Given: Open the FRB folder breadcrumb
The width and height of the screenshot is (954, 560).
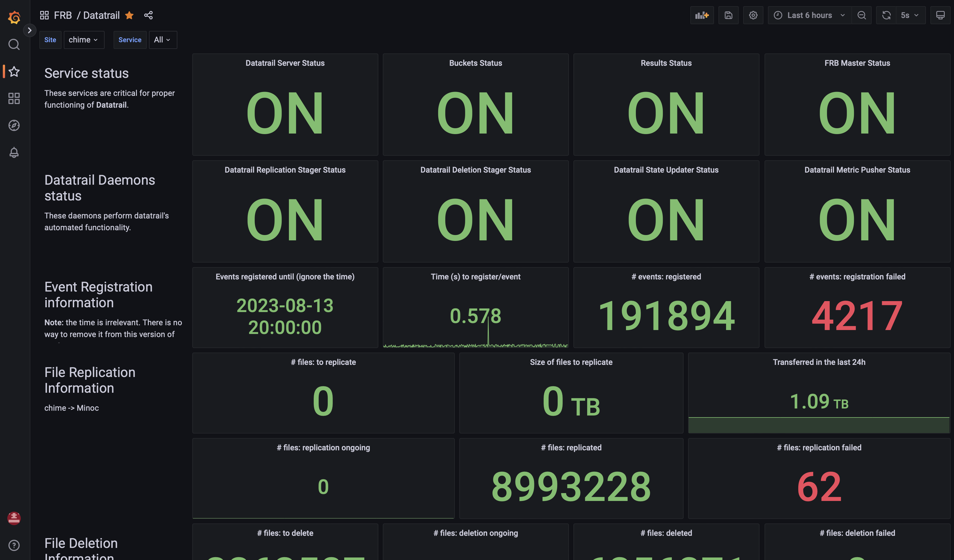Looking at the screenshot, I should tap(63, 15).
